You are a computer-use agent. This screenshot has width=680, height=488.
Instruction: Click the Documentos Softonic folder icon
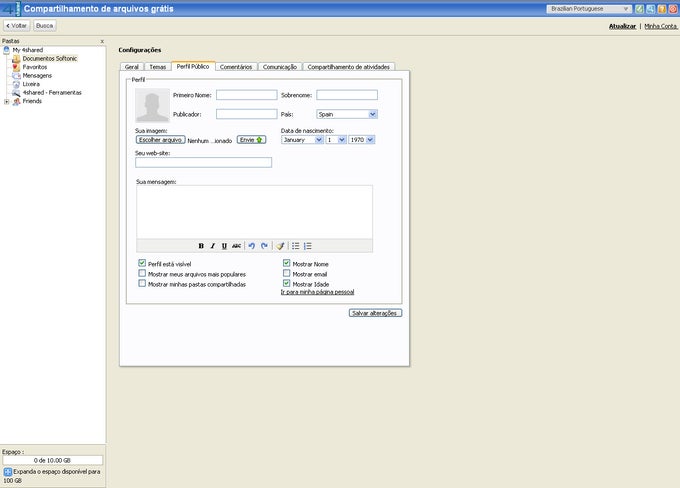(x=16, y=59)
